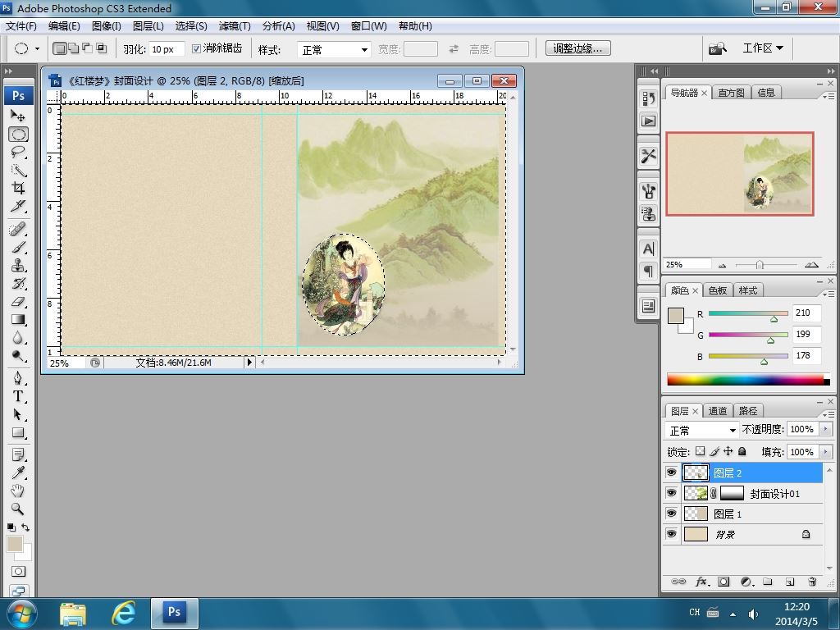Select the Elliptical Marquee tool
The height and width of the screenshot is (630, 840).
tap(18, 134)
